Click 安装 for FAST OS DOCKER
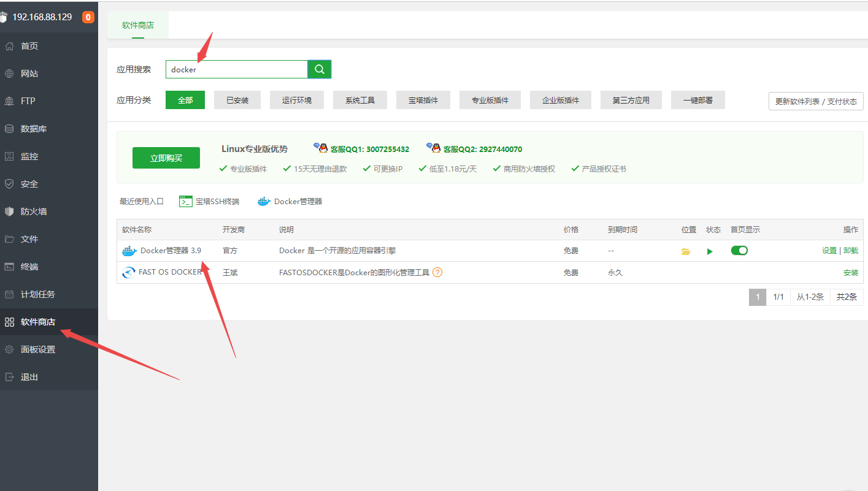 (851, 273)
